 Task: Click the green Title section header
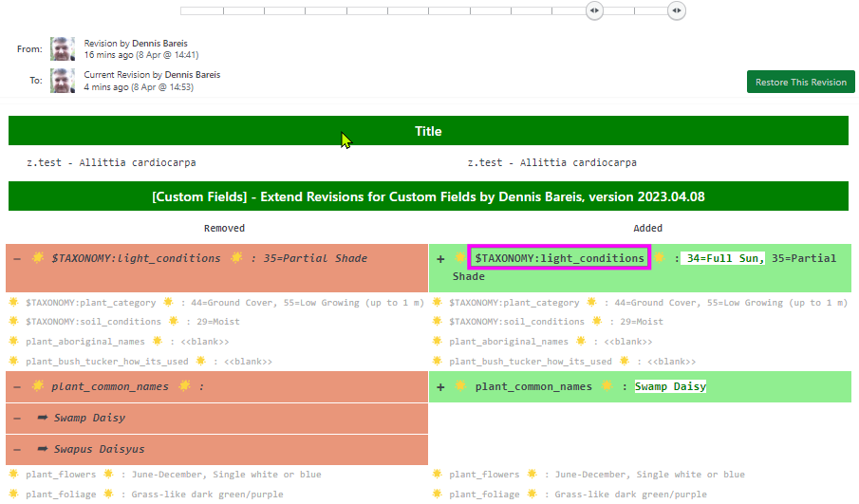click(x=428, y=131)
